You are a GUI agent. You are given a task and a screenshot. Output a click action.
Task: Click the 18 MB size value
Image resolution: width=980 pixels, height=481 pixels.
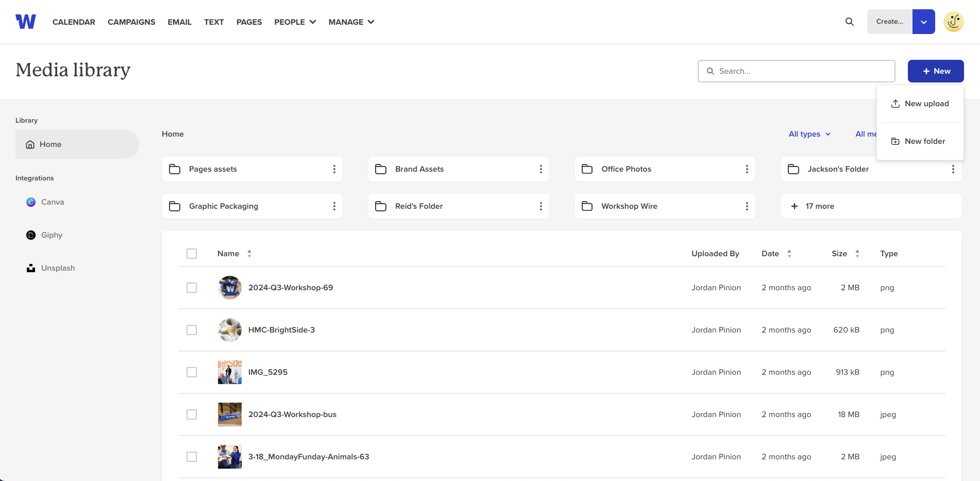[x=849, y=414]
